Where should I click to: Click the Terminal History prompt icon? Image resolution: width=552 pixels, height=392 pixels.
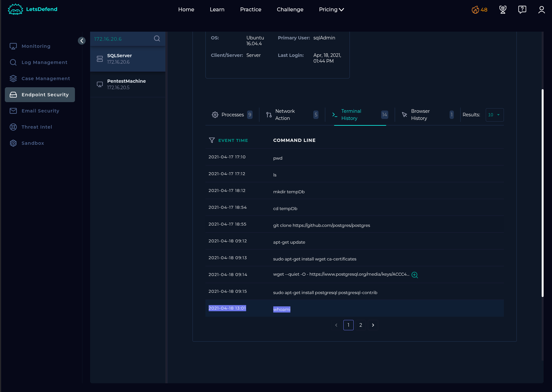click(x=335, y=115)
